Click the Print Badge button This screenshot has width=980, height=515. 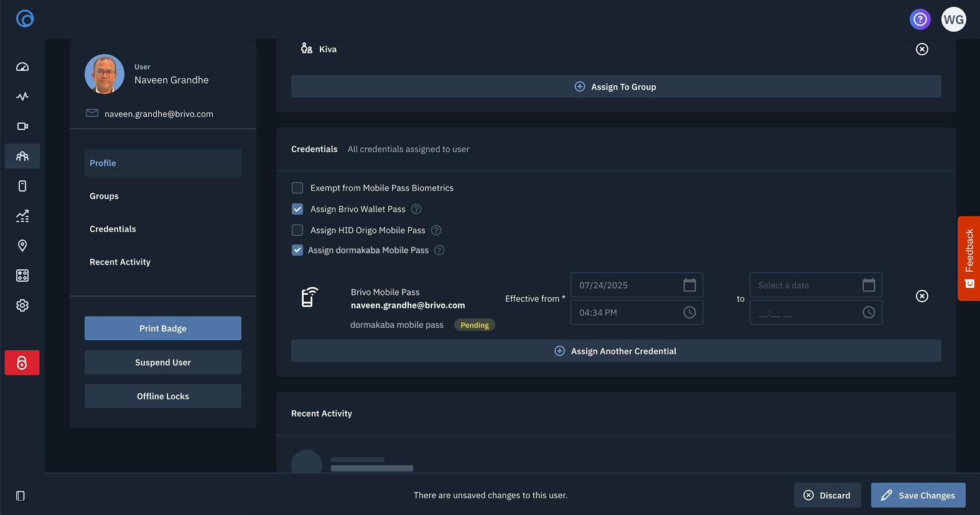tap(163, 328)
